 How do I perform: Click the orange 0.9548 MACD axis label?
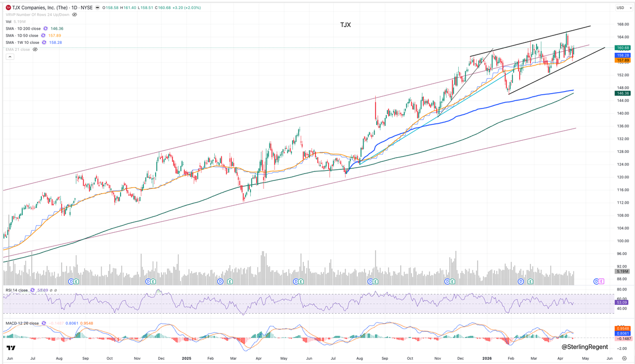(x=622, y=329)
